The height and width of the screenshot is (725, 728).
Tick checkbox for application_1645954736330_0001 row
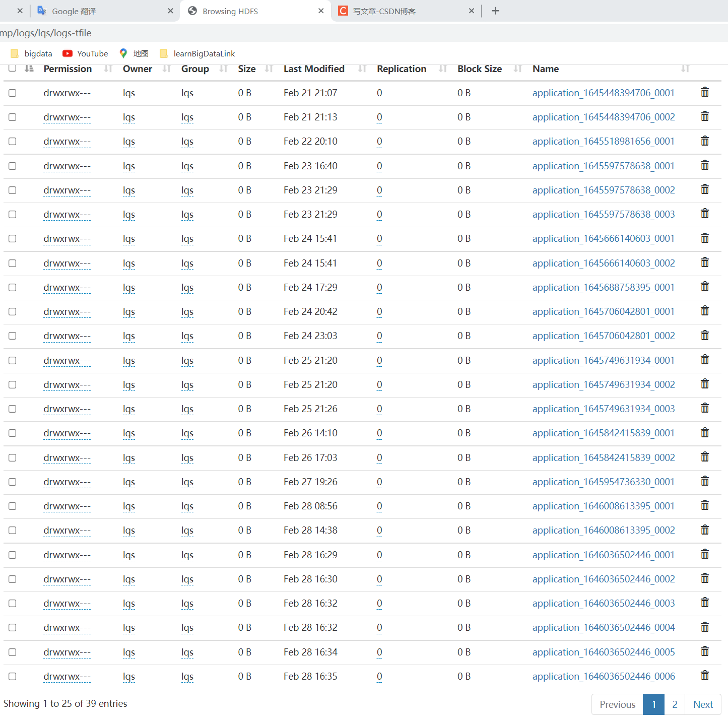(x=13, y=482)
